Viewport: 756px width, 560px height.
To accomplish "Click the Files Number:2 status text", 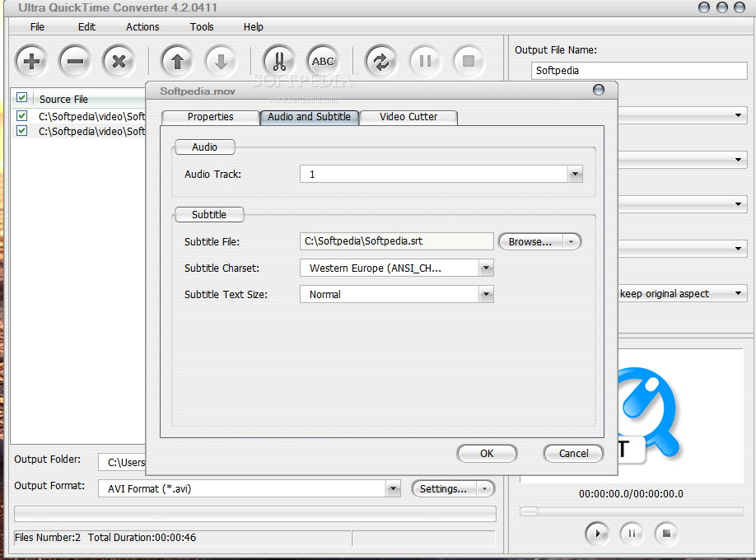I will (48, 537).
